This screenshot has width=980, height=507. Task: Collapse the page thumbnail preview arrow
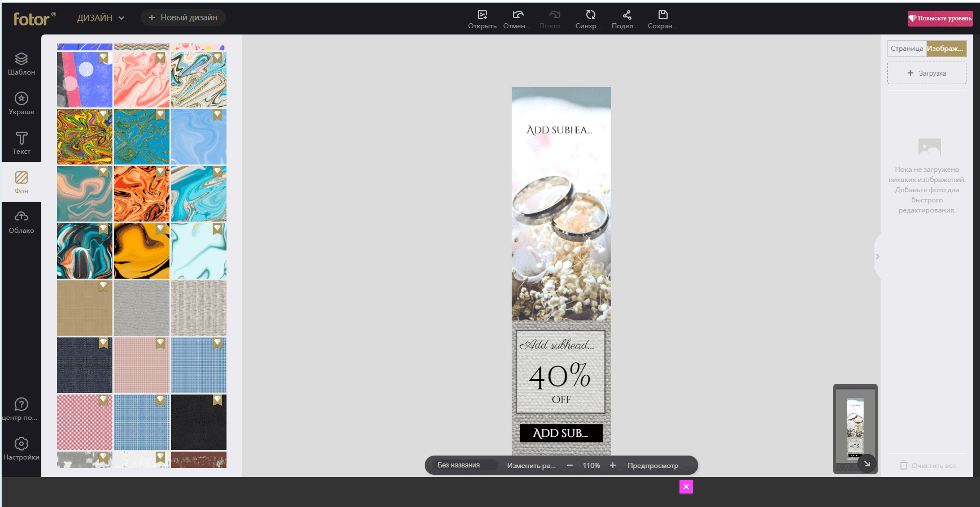tap(866, 464)
